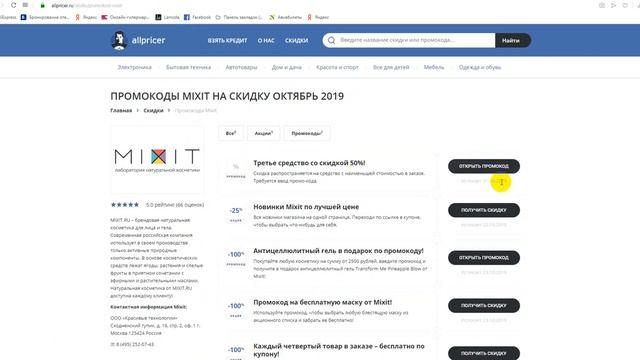Click the 5.0 рейтинг (66 оценок) text
The width and height of the screenshot is (640, 360).
pyautogui.click(x=175, y=205)
